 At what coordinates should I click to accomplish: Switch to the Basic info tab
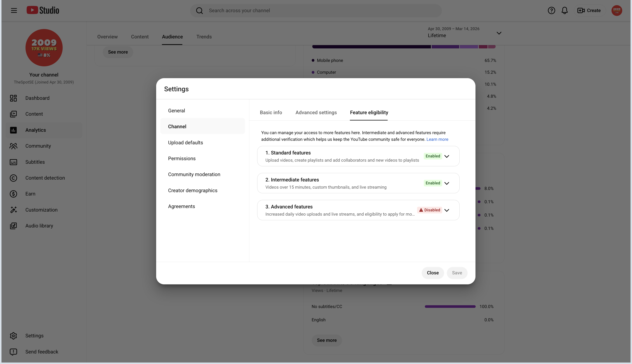(x=271, y=113)
